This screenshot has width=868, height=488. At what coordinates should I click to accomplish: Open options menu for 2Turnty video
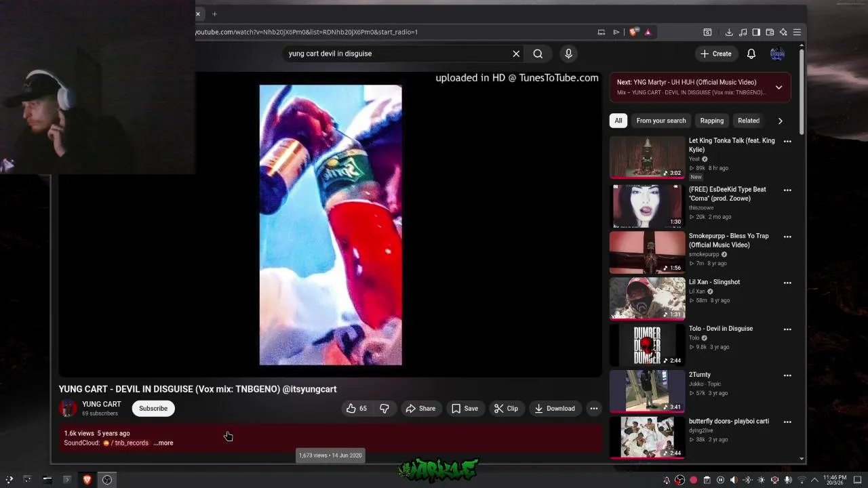coord(787,375)
